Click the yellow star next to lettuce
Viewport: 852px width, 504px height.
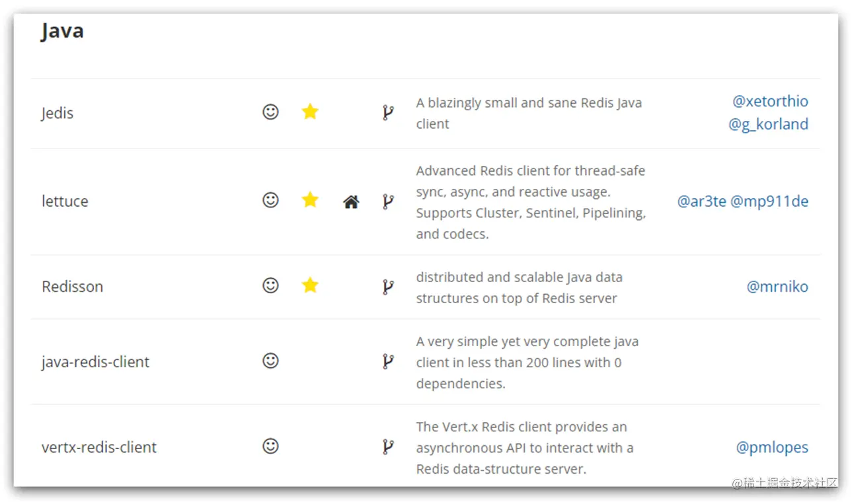click(x=310, y=199)
